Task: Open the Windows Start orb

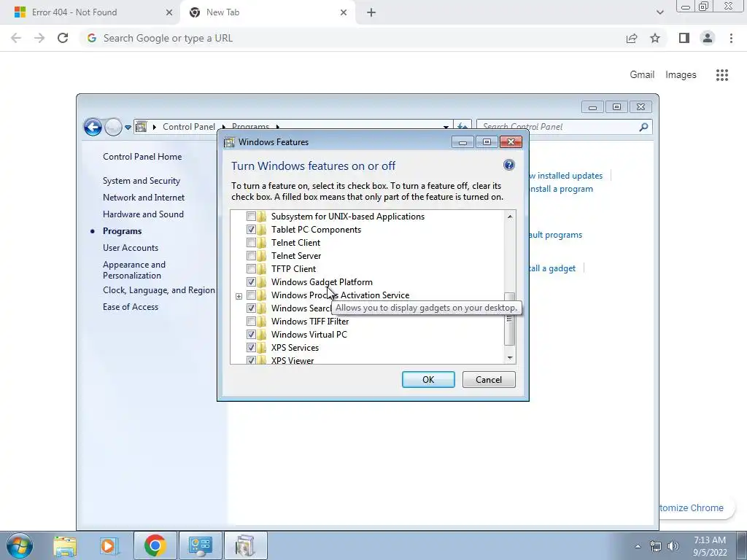Action: (x=20, y=545)
